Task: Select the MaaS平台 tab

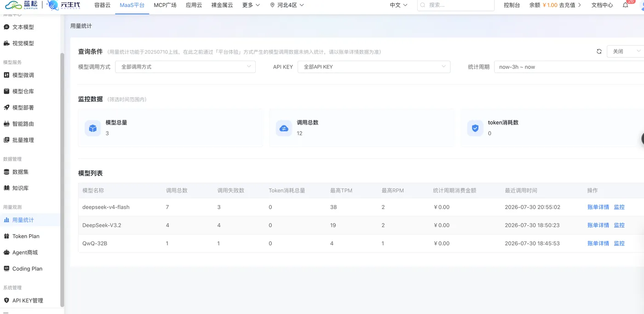Action: (x=132, y=5)
